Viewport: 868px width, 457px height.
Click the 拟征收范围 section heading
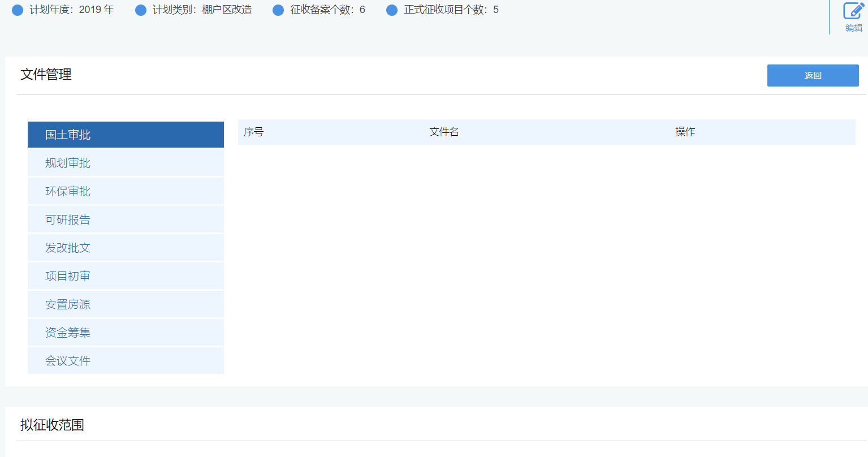click(52, 425)
